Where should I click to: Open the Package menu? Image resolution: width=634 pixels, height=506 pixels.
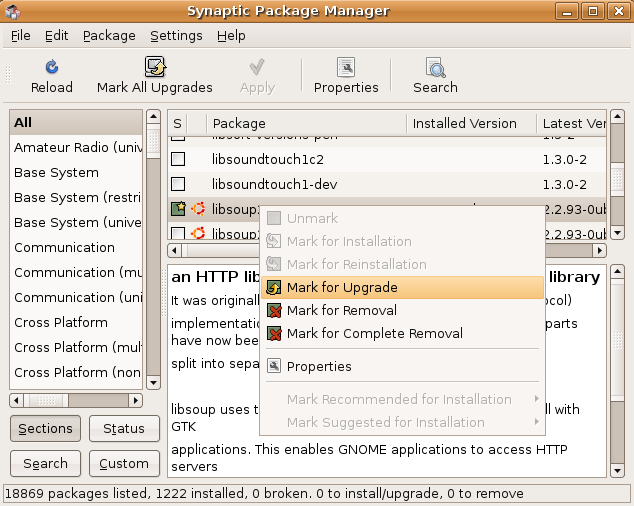point(109,35)
